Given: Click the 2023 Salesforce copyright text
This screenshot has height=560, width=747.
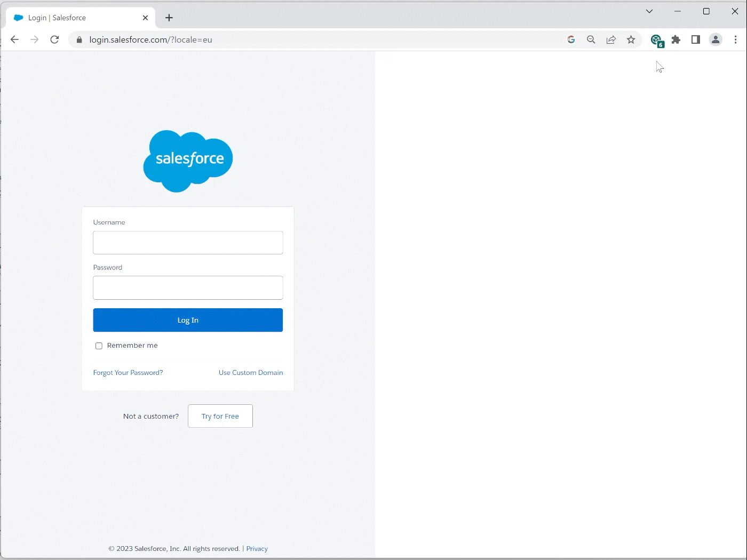Looking at the screenshot, I should click(x=174, y=548).
